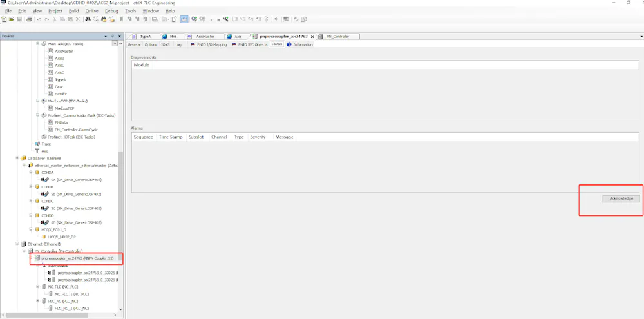Click the Stop square toolbar icon
The height and width of the screenshot is (319, 644).
[218, 19]
